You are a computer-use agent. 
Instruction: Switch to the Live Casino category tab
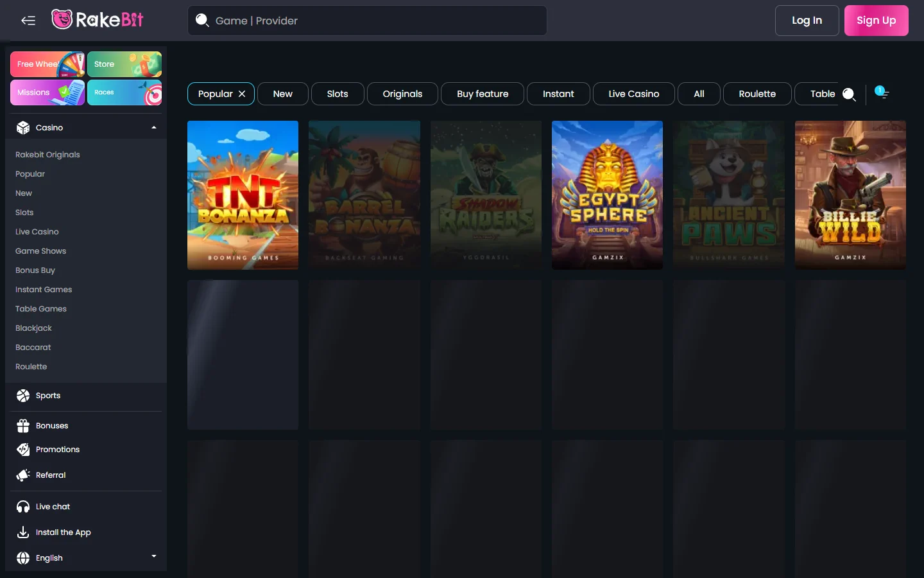tap(634, 94)
